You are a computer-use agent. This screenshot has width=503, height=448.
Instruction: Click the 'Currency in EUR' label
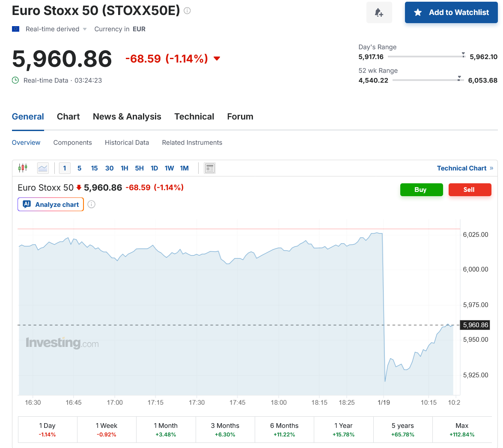(x=120, y=29)
